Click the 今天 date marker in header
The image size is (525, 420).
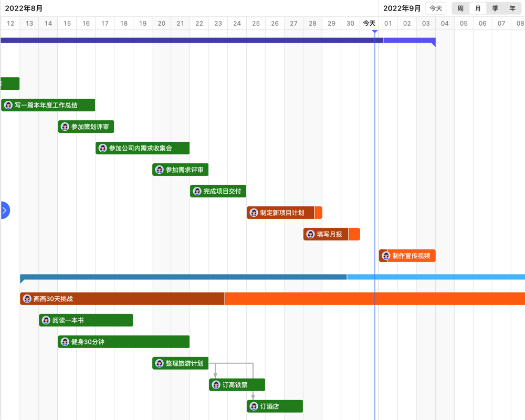[369, 23]
